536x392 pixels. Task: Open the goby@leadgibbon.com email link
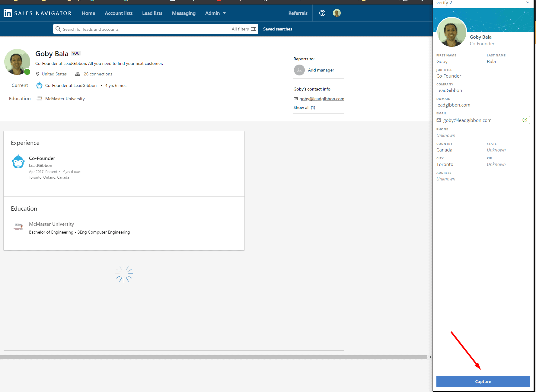click(x=322, y=99)
